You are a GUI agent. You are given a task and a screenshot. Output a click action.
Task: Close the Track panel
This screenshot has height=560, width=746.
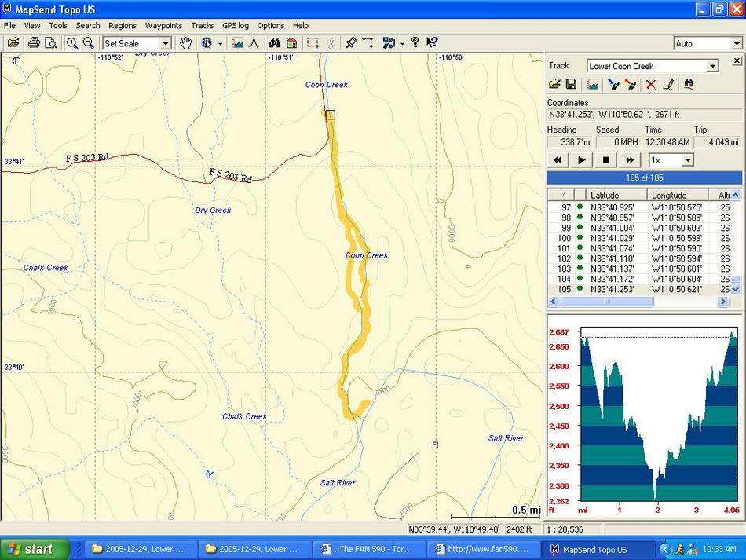pos(737,60)
